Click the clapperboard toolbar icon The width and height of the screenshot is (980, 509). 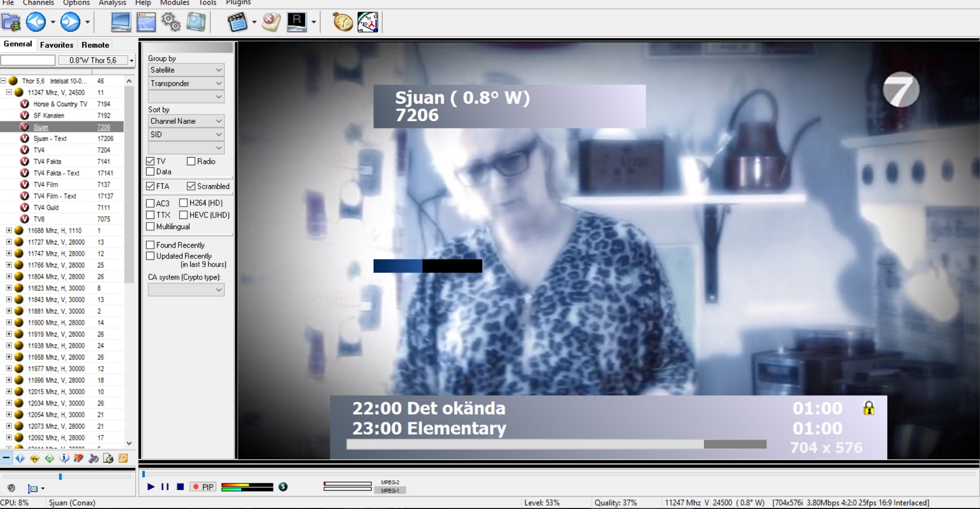[x=237, y=22]
